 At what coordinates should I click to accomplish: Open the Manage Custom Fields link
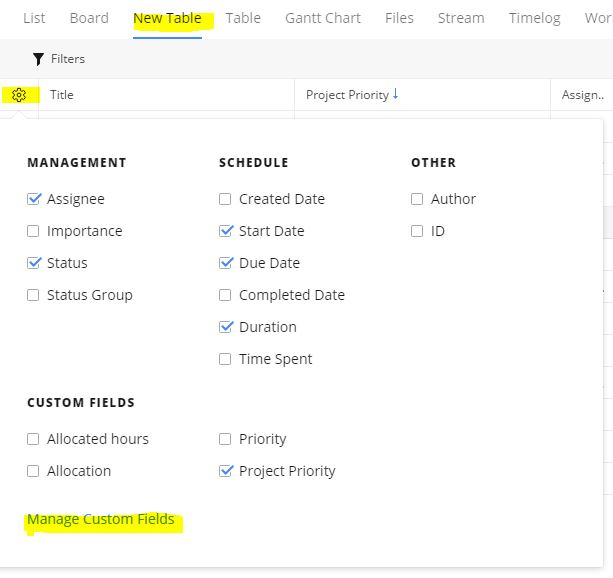[x=101, y=519]
